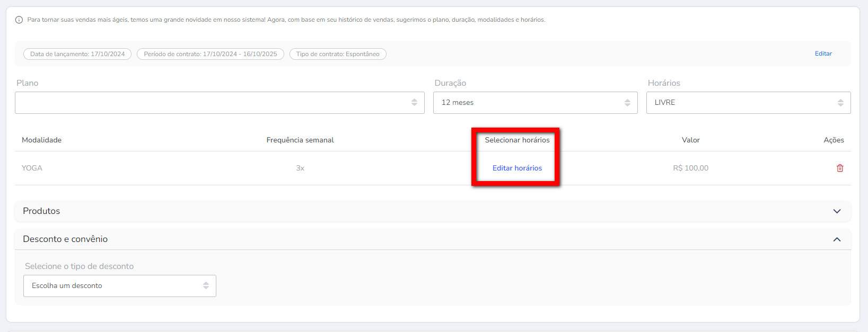Click the 3x weekly frequency cell

(x=300, y=168)
